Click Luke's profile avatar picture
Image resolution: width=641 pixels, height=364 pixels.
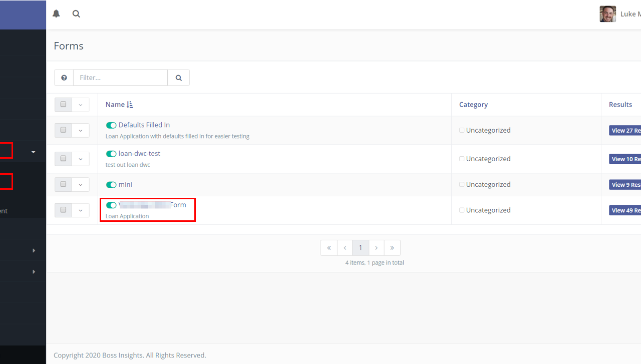click(x=607, y=14)
